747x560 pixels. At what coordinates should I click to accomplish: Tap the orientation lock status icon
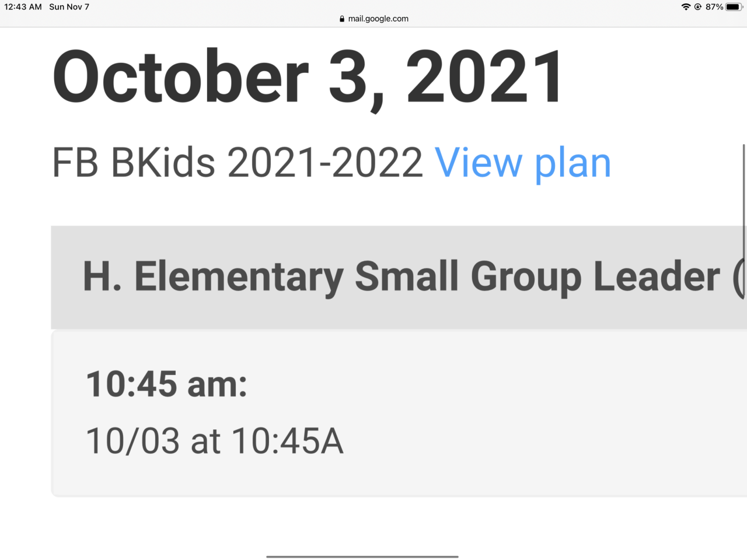(698, 7)
